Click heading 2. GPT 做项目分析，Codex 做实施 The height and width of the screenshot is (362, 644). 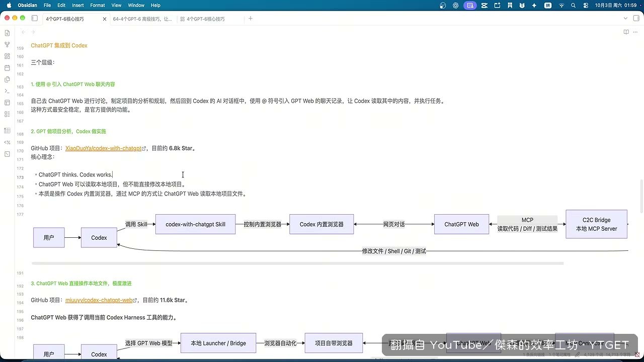tap(68, 131)
